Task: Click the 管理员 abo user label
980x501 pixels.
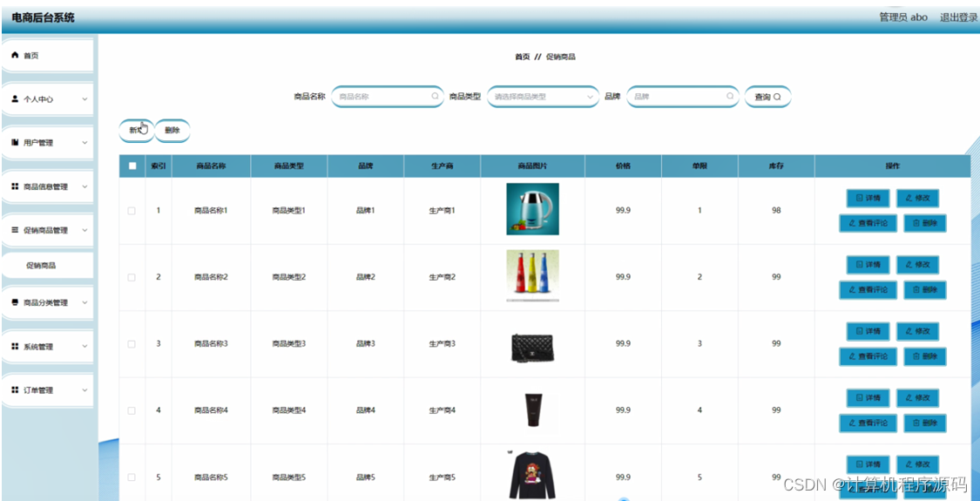Action: point(903,17)
